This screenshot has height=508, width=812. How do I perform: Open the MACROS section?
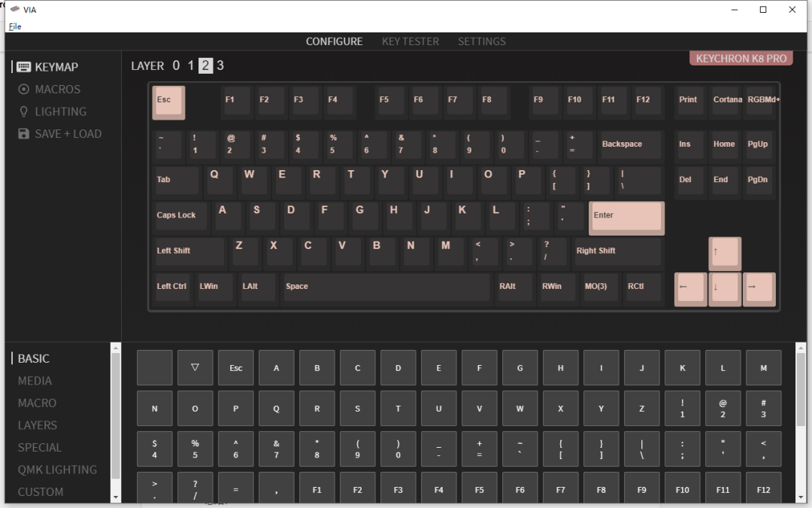49,89
